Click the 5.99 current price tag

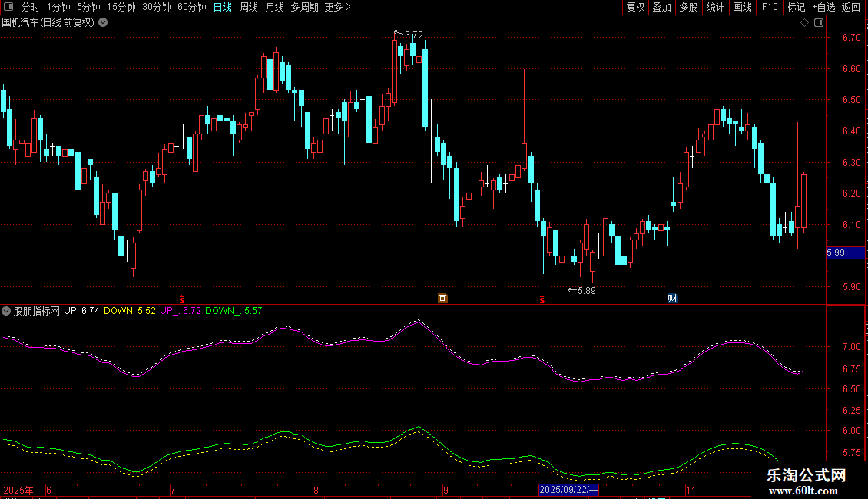click(x=845, y=253)
